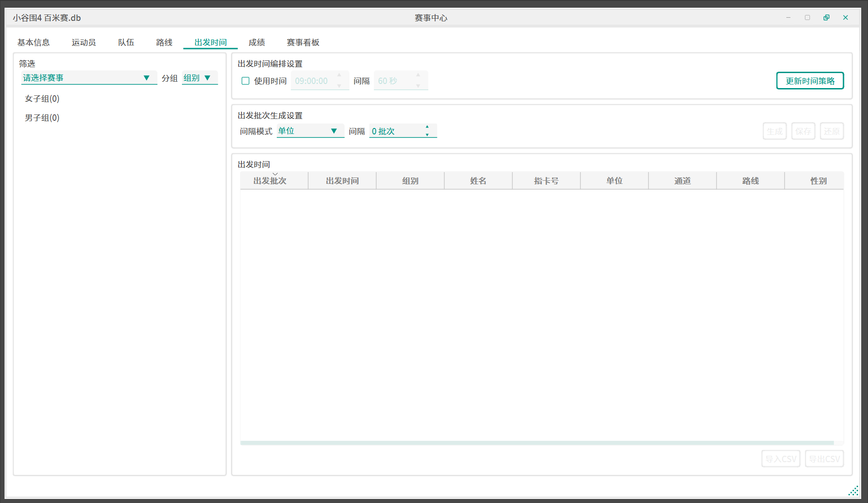Open the 间隔模式 单位 dropdown
This screenshot has width=868, height=503.
(x=310, y=131)
